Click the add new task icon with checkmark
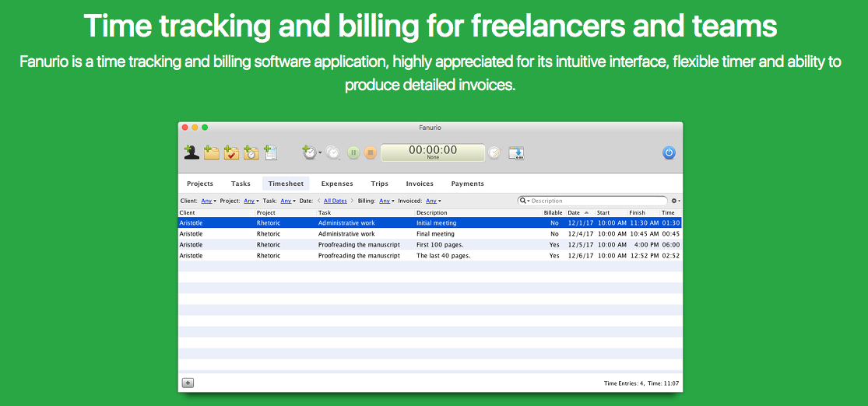The height and width of the screenshot is (406, 868). pyautogui.click(x=231, y=152)
